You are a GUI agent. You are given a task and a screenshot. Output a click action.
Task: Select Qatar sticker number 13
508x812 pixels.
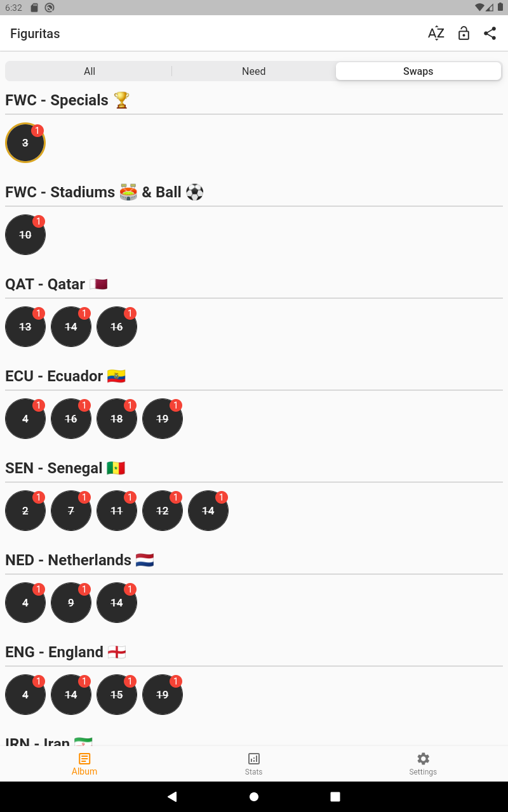[25, 327]
